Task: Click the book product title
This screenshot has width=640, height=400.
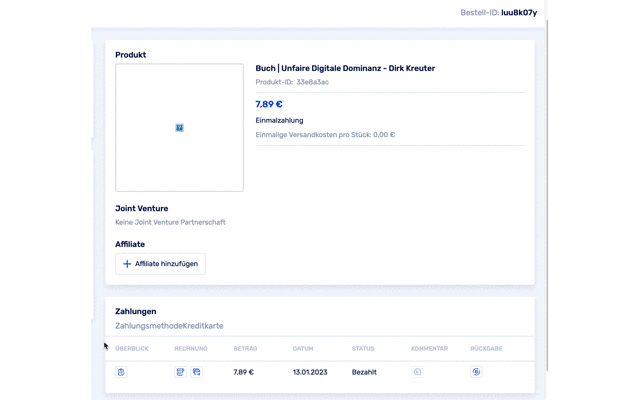Action: tap(345, 69)
